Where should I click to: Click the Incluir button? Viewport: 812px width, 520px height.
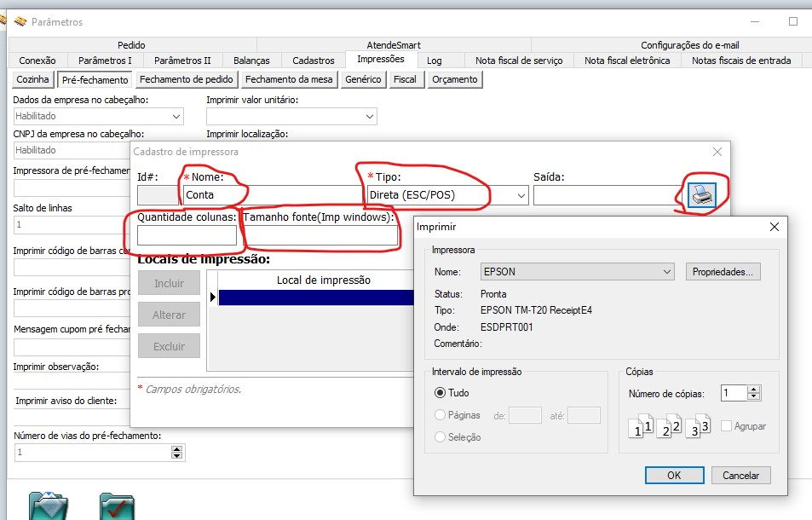point(169,283)
